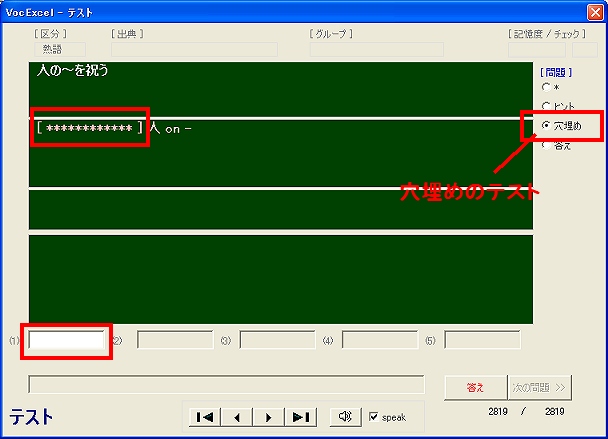Viewport: 608px width, 439px height.
Task: Click the speaker sound icon button
Action: coord(345,417)
